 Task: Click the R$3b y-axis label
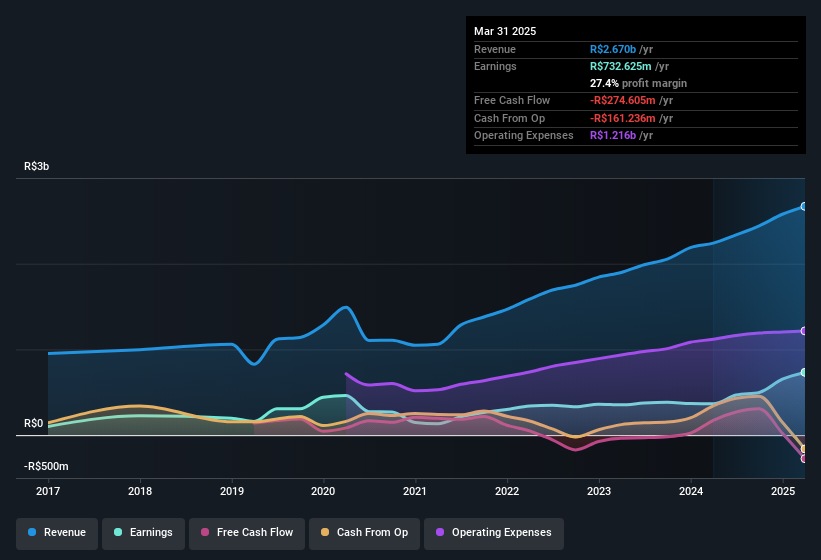pos(37,166)
